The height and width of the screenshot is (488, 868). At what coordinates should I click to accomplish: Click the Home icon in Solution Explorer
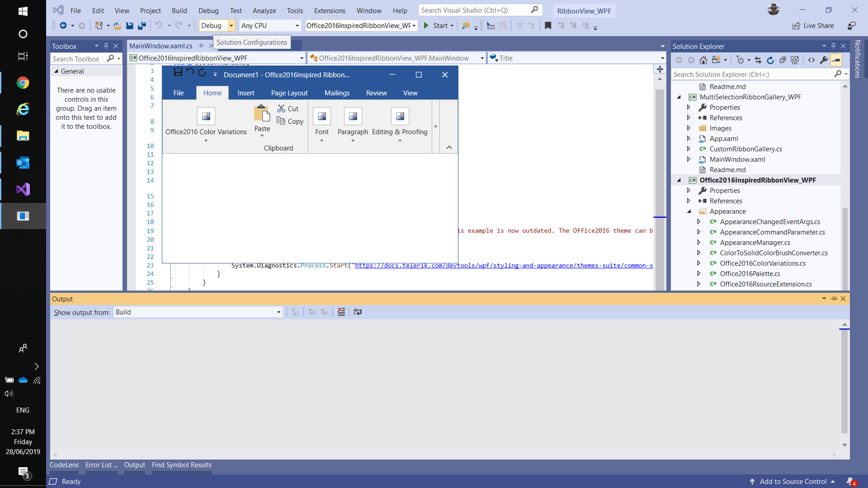pyautogui.click(x=703, y=60)
